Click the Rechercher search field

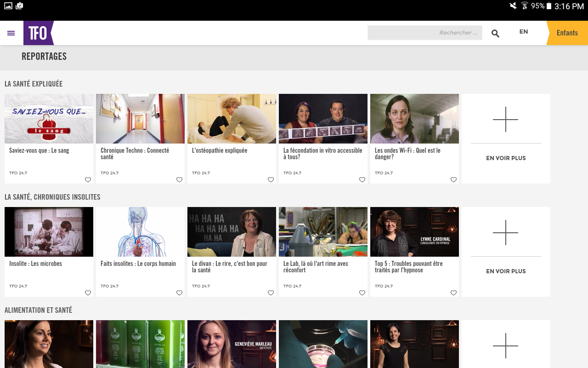(424, 33)
